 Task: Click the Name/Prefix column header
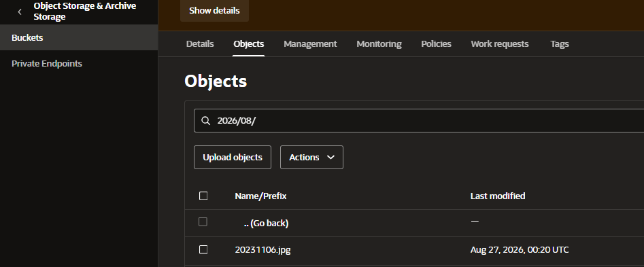click(x=261, y=196)
